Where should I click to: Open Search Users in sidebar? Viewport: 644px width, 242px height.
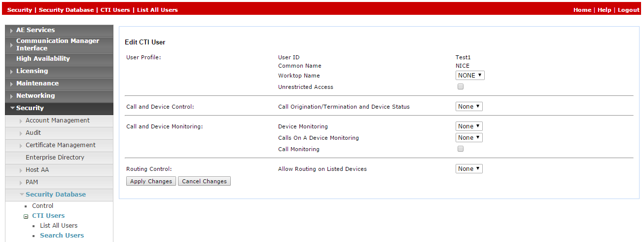[x=62, y=236]
